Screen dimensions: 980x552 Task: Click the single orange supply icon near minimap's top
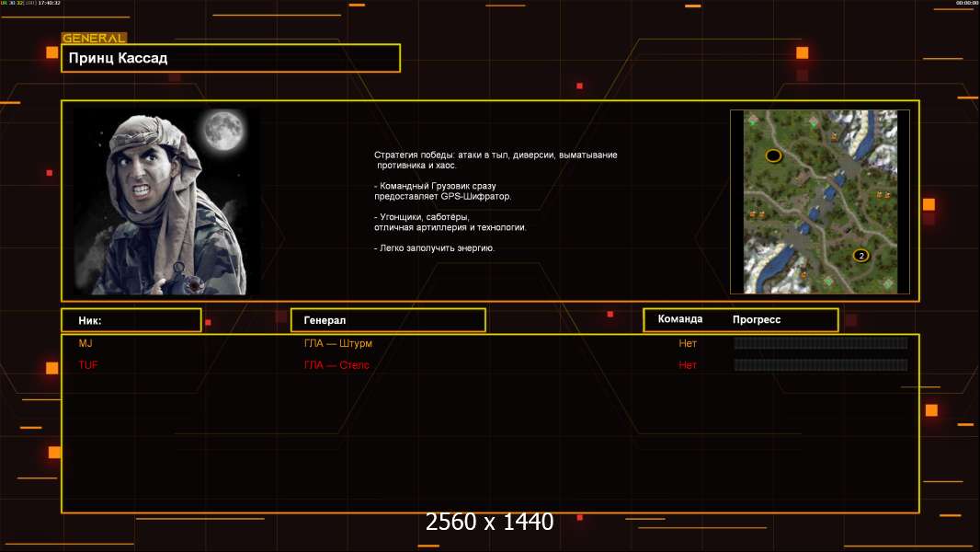click(x=834, y=137)
